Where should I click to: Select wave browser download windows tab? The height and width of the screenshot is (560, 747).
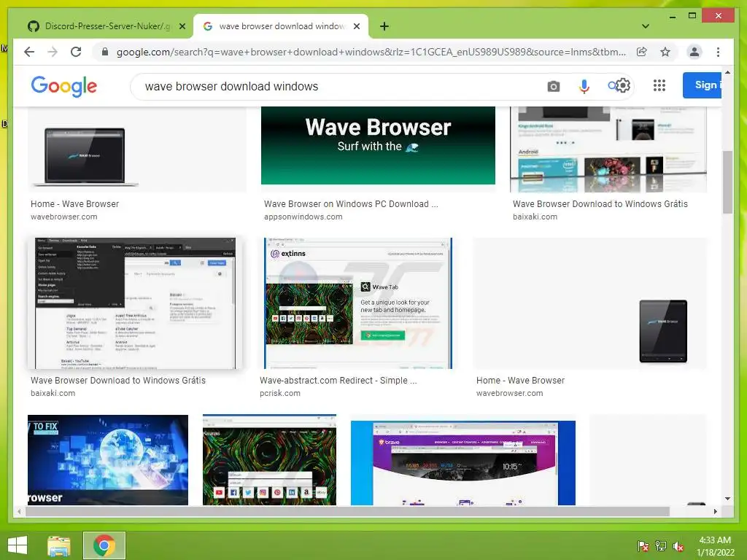tap(281, 26)
